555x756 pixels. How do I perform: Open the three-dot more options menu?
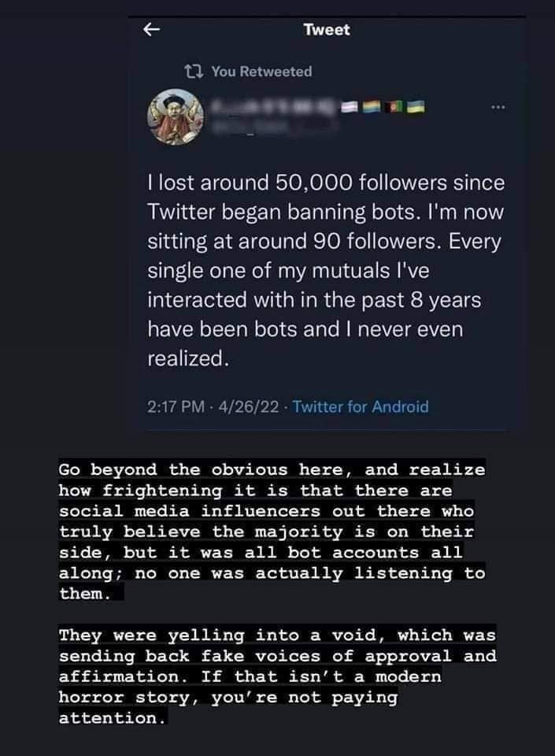point(497,107)
